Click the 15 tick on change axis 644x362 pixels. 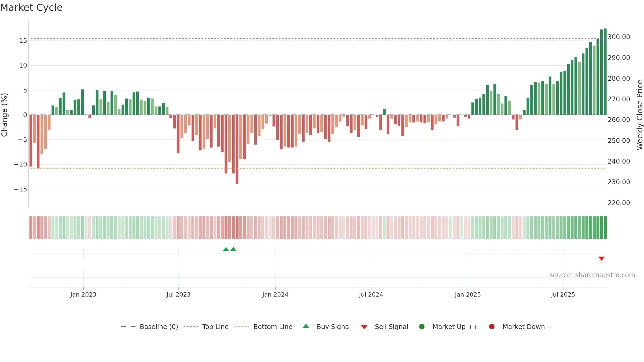23,41
